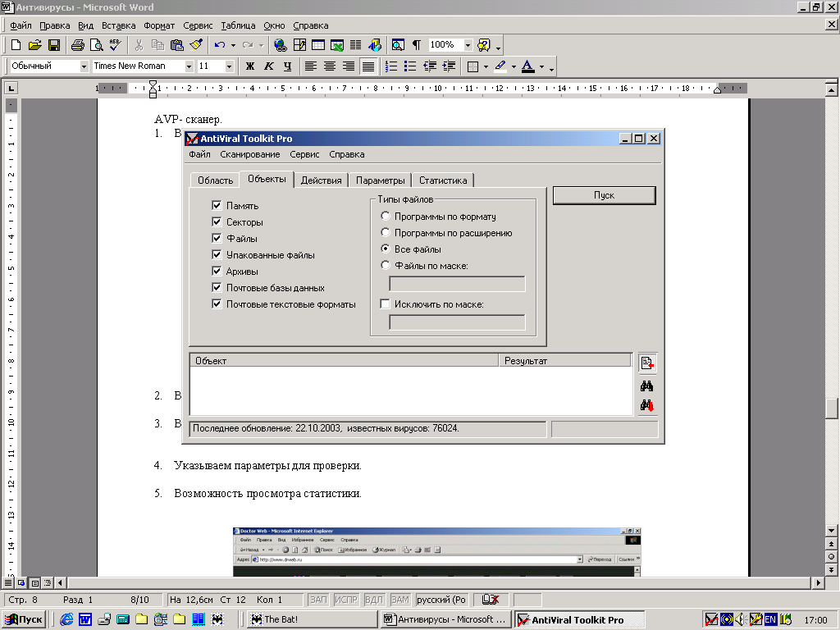Insert hyperlink with the globe icon
Viewport: 840px width, 630px height.
(280, 45)
